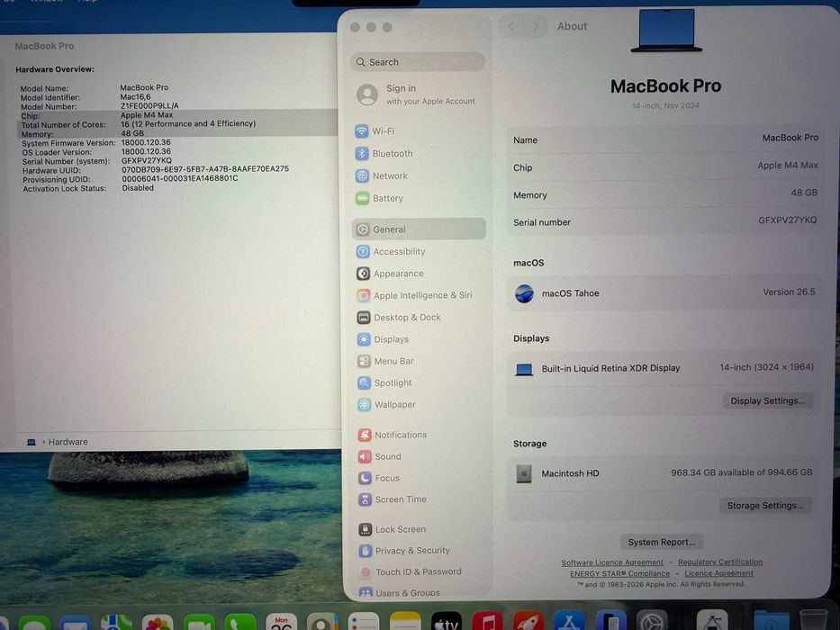This screenshot has width=840, height=630.
Task: Click Provisioning UDID value in System Information
Action: [x=179, y=178]
